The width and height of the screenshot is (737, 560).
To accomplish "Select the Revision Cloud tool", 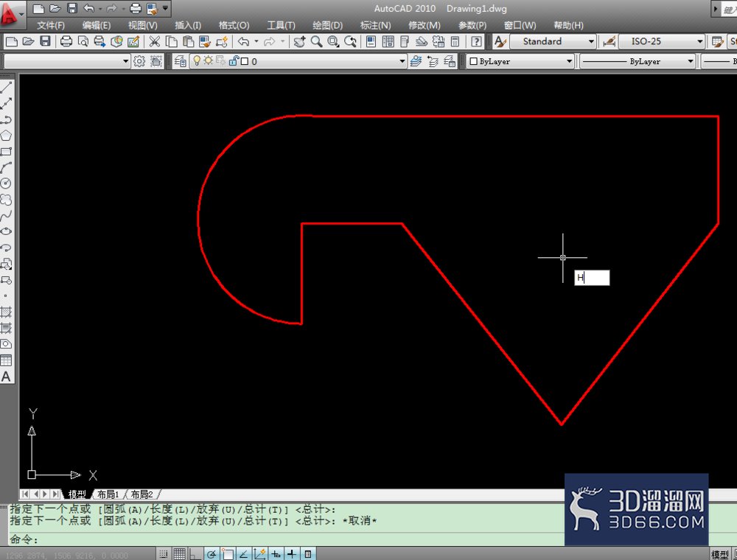I will (6, 200).
